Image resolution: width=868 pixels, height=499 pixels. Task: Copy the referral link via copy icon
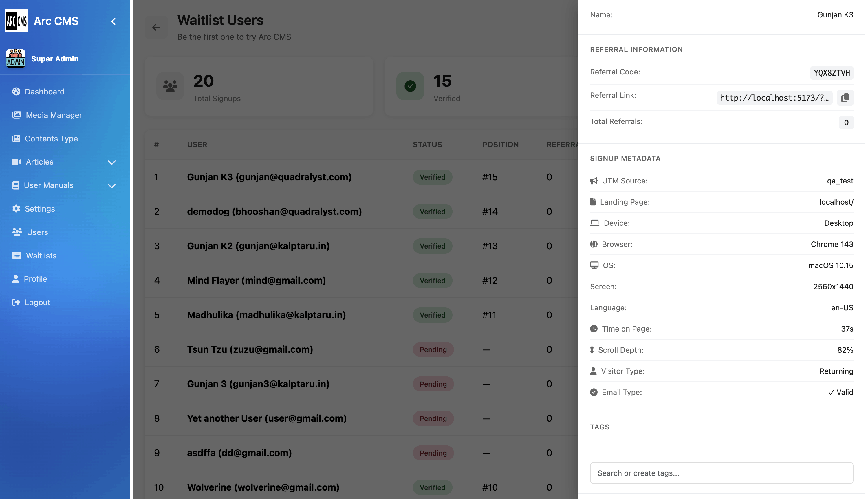click(x=845, y=98)
